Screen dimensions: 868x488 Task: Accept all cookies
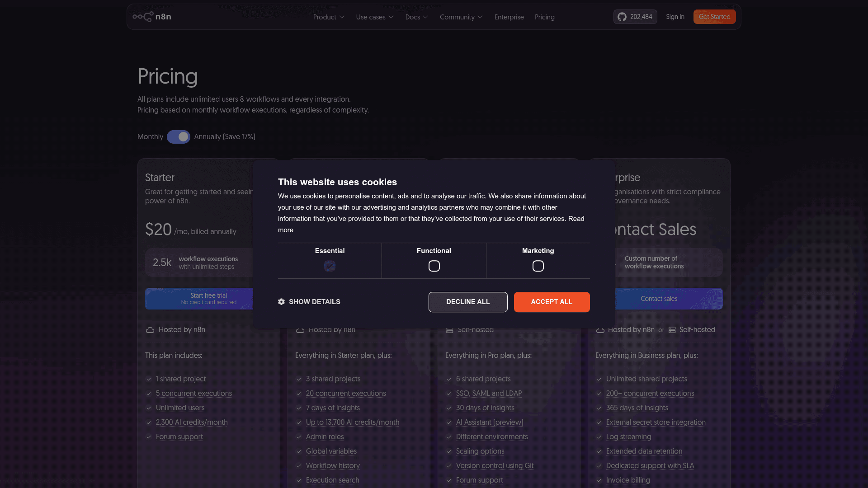coord(552,302)
